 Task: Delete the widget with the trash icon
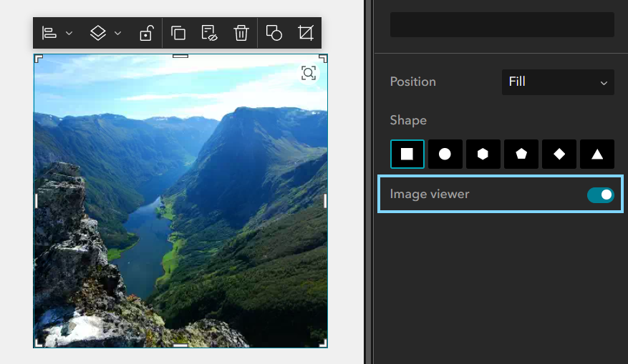(241, 33)
